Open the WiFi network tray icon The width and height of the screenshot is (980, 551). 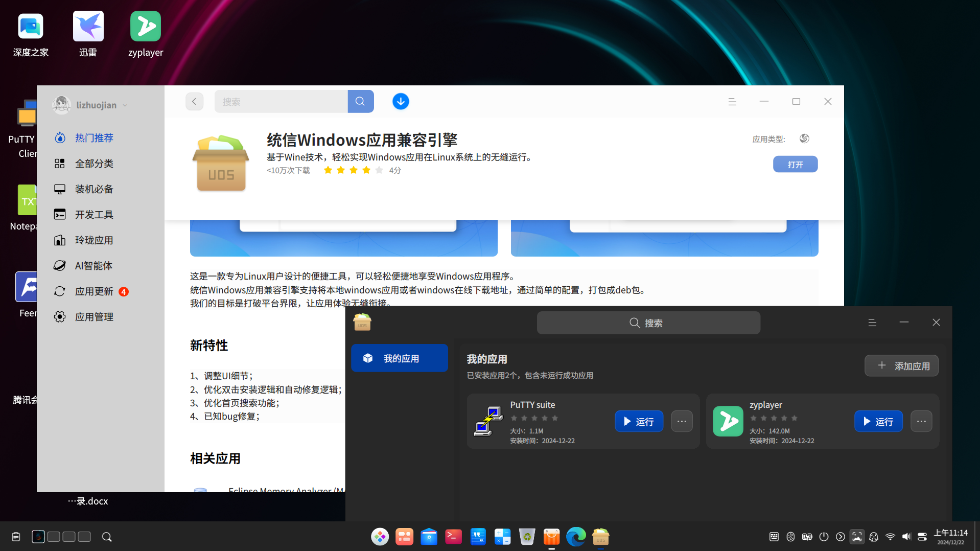[x=890, y=537]
